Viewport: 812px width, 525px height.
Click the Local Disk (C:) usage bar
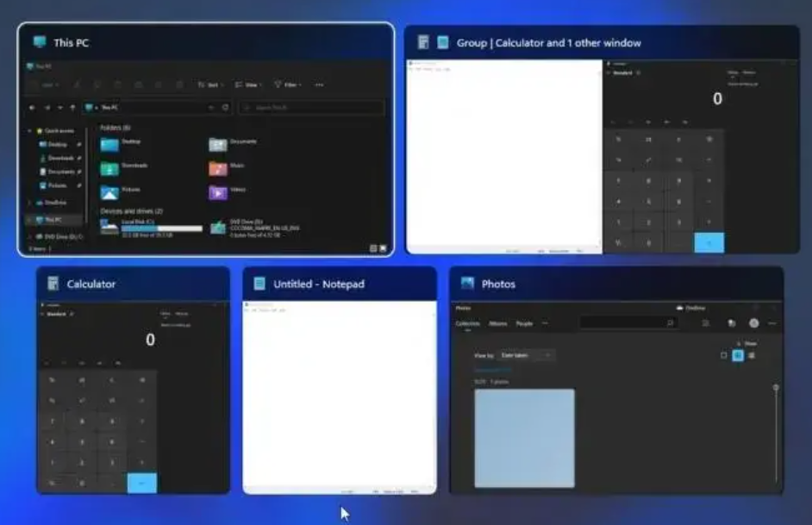click(161, 228)
